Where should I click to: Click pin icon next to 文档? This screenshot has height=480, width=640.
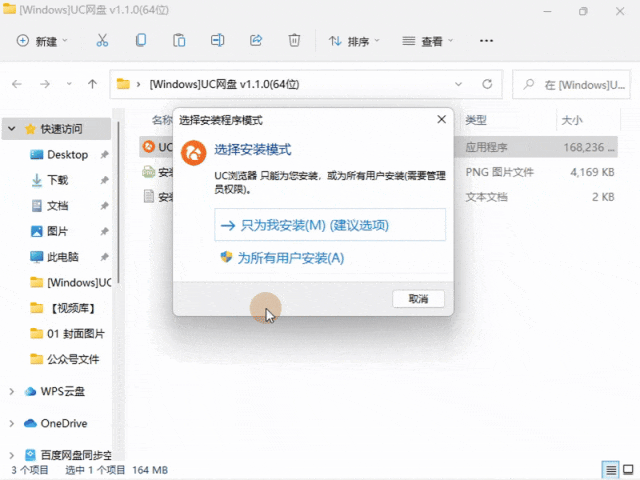[x=104, y=206]
